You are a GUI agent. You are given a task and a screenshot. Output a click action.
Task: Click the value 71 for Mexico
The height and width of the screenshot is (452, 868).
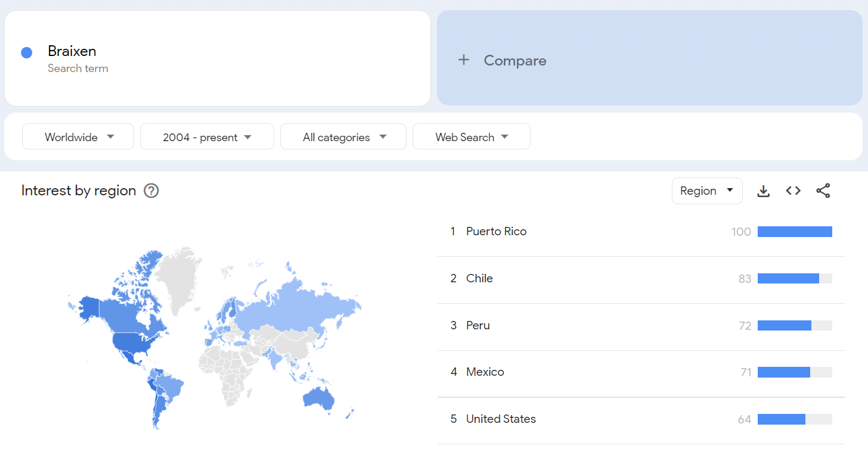pos(746,372)
